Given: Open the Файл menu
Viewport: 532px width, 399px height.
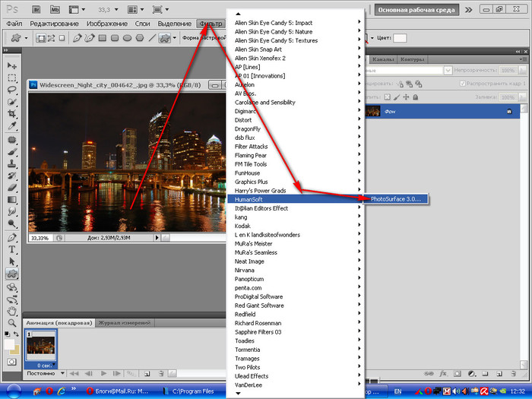Looking at the screenshot, I should [14, 24].
